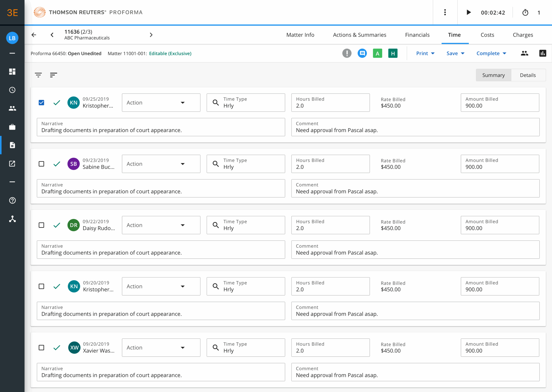Open the Print dropdown menu
The height and width of the screenshot is (392, 552).
click(425, 53)
